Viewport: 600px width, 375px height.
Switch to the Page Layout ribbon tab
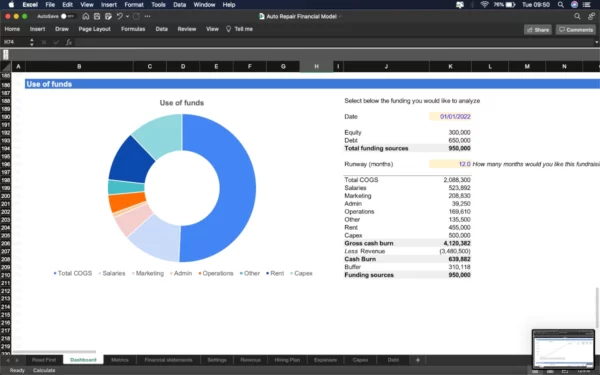coord(95,29)
